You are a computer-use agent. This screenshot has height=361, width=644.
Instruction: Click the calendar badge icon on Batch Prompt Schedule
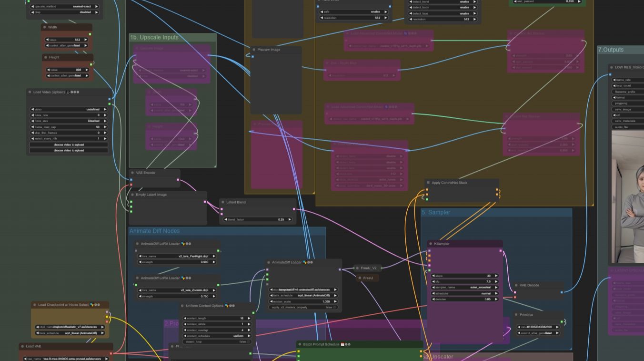(342, 344)
